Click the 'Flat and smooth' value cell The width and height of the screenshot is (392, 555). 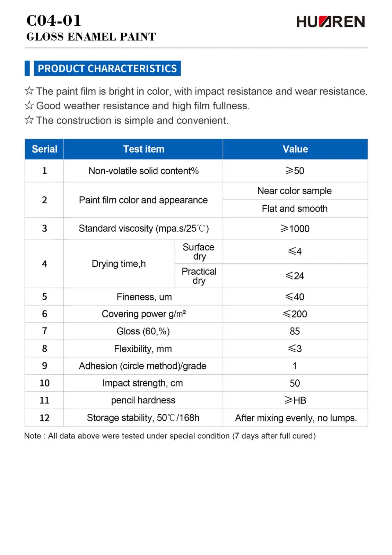[x=295, y=208]
